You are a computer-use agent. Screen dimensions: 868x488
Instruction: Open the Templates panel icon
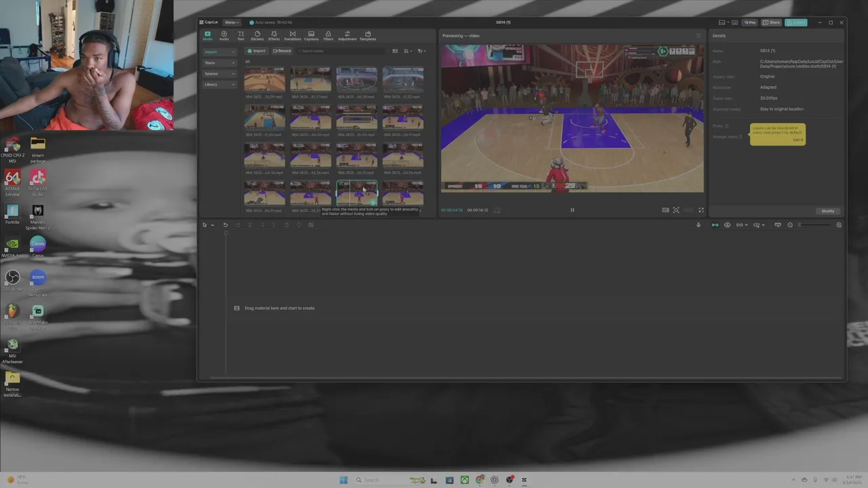368,36
